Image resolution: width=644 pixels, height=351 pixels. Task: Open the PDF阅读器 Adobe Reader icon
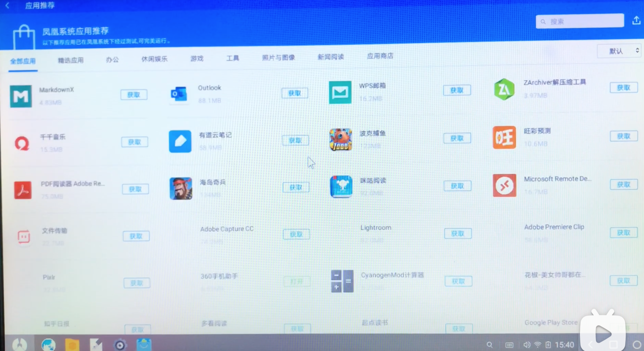pyautogui.click(x=23, y=190)
